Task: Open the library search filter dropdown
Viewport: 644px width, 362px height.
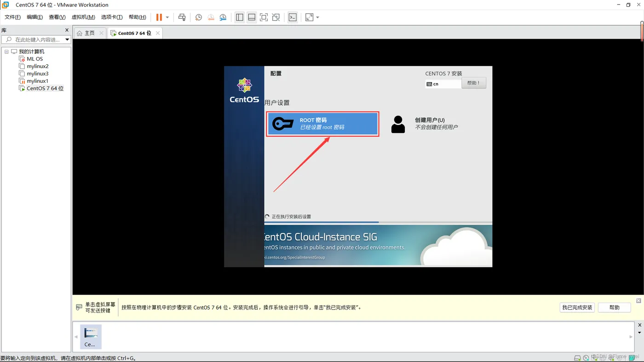Action: click(x=67, y=40)
